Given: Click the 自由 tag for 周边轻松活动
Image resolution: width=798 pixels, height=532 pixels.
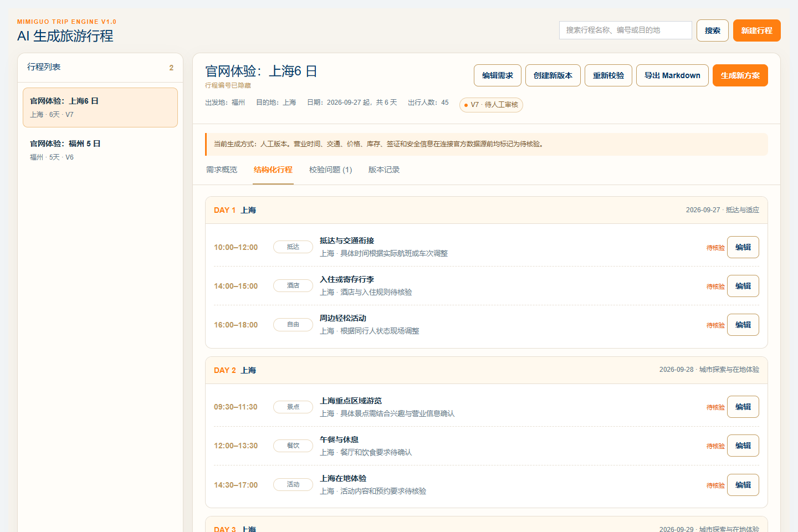Looking at the screenshot, I should 293,325.
